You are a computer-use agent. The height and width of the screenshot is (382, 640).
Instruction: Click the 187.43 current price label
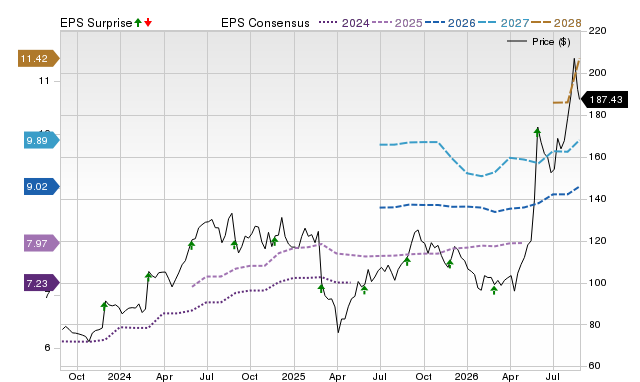pyautogui.click(x=603, y=100)
